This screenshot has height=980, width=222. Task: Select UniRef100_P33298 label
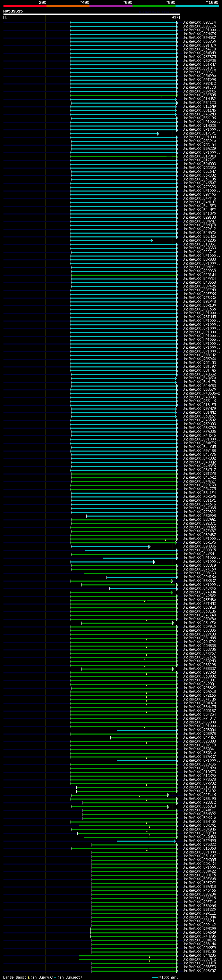point(199,665)
